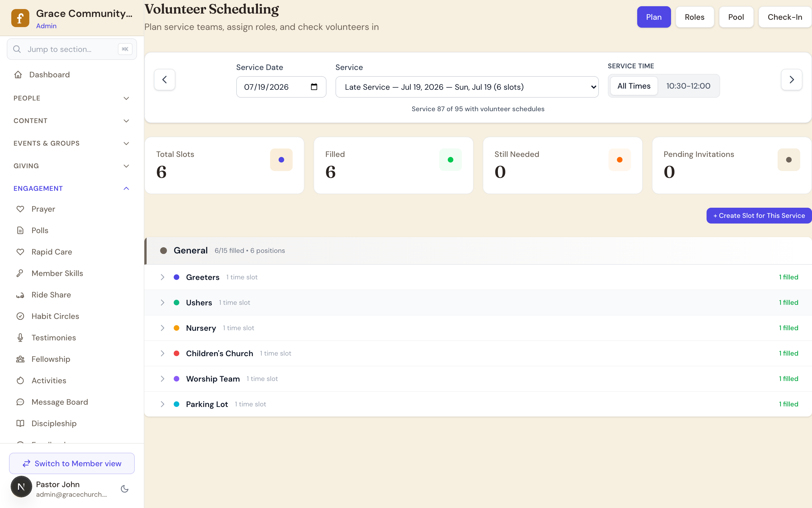Open Message Board chat icon
The height and width of the screenshot is (508, 812).
(x=21, y=402)
